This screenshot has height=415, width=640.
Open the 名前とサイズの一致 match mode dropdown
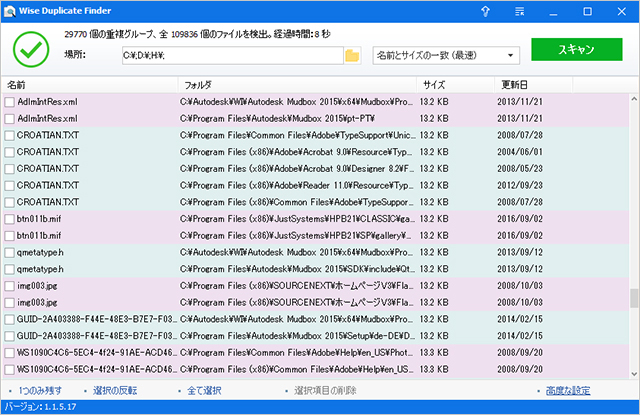(x=446, y=55)
